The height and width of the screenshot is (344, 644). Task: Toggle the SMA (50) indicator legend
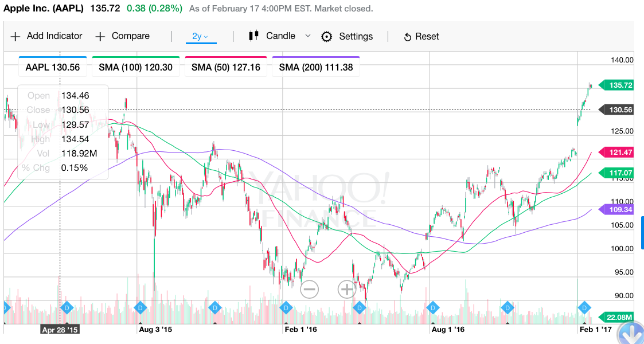(226, 67)
